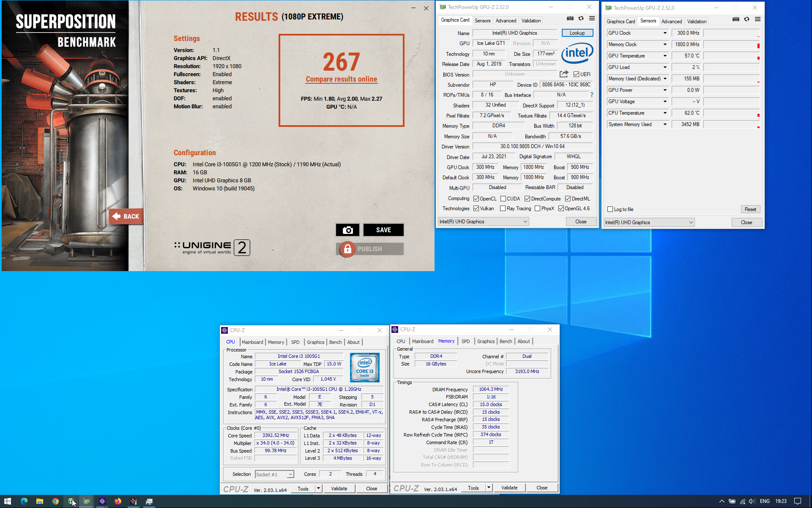Enable the Log to file checkbox
The image size is (812, 508).
tap(610, 209)
